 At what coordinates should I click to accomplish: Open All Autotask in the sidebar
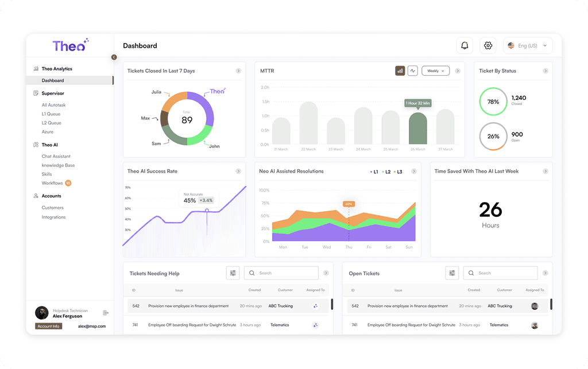coord(53,105)
